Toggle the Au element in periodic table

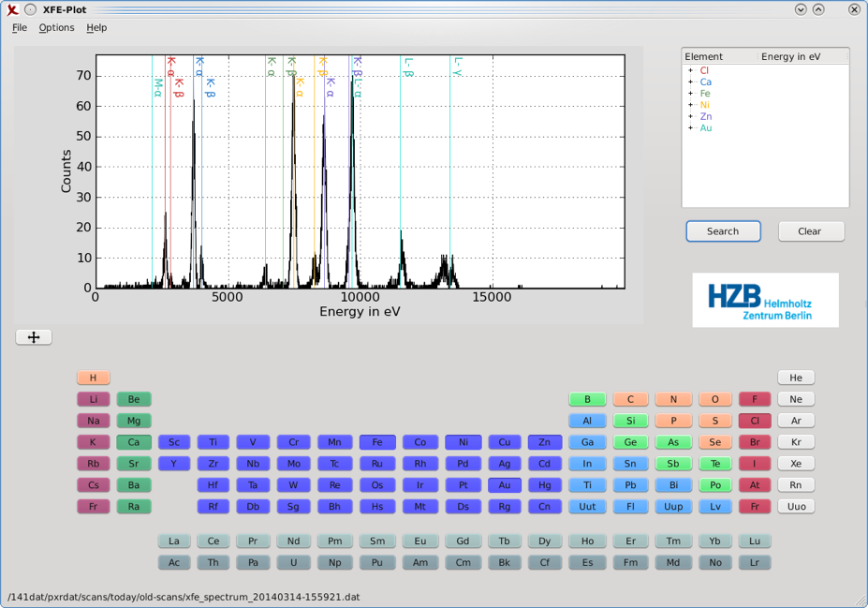[505, 485]
